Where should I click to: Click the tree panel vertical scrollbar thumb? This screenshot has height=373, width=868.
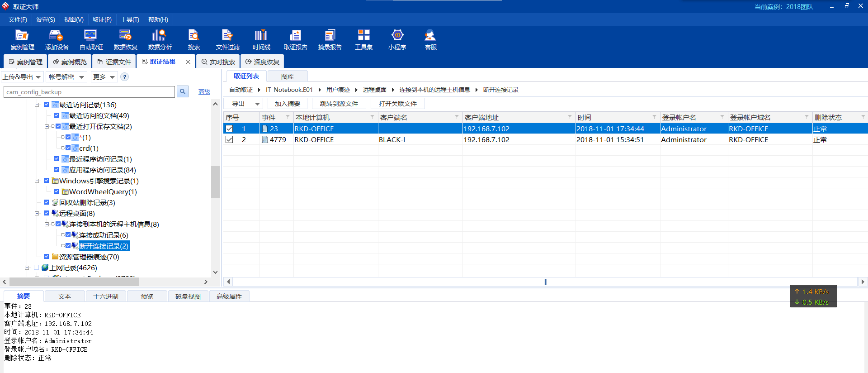(x=215, y=182)
